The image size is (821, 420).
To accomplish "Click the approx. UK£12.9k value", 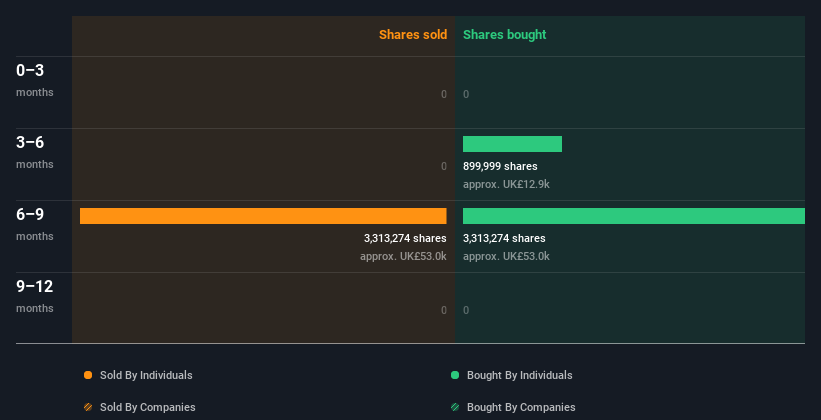I will coord(506,184).
